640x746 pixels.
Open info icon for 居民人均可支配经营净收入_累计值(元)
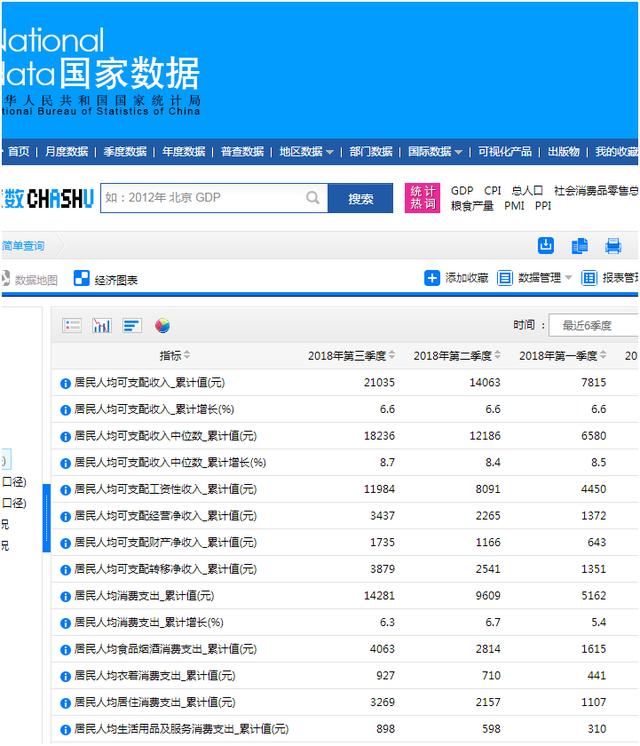[65, 516]
